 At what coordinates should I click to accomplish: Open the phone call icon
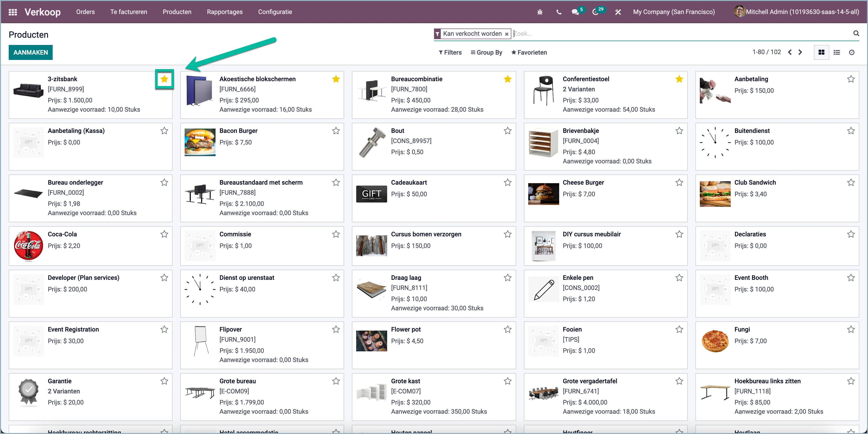point(559,12)
